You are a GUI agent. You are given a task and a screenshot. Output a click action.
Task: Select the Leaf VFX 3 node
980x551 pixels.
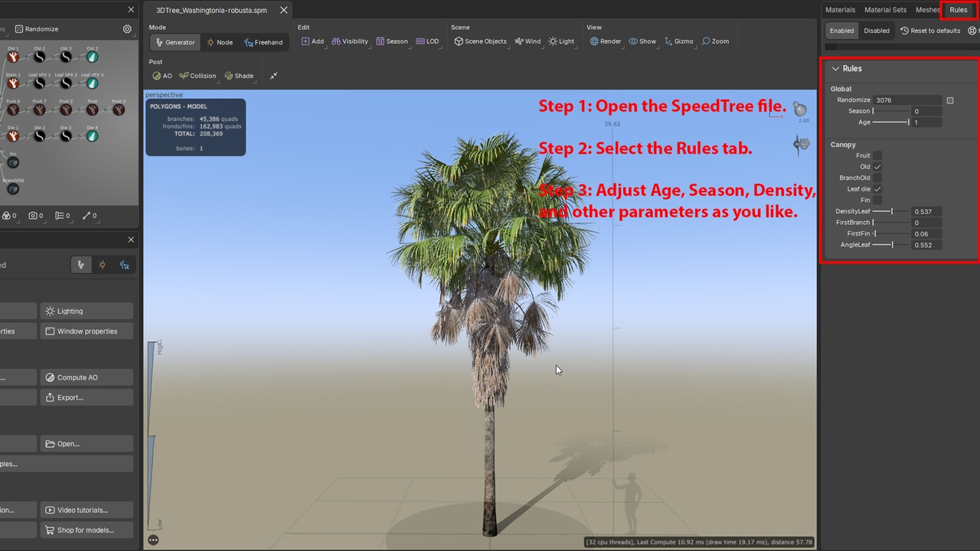coord(92,83)
